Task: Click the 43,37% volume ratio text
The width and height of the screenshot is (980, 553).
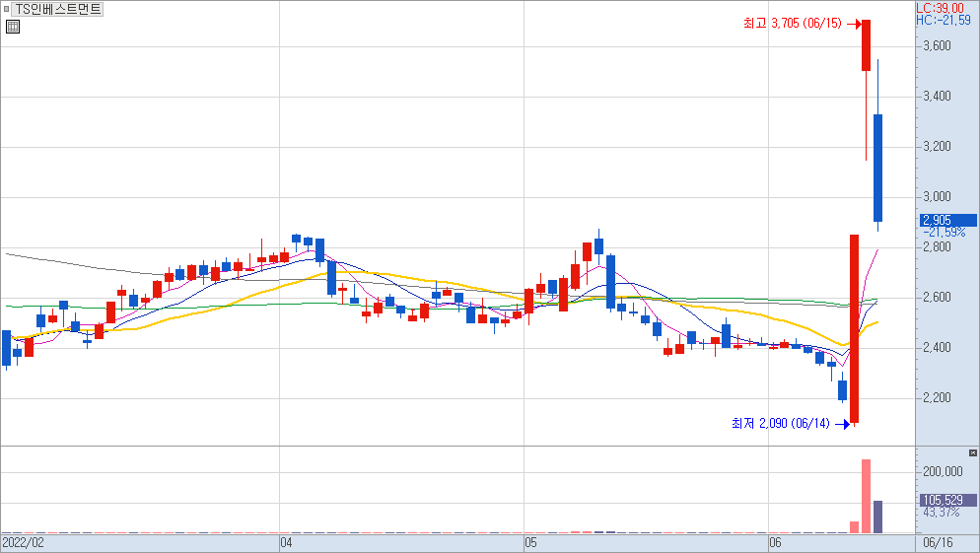Action: click(942, 513)
